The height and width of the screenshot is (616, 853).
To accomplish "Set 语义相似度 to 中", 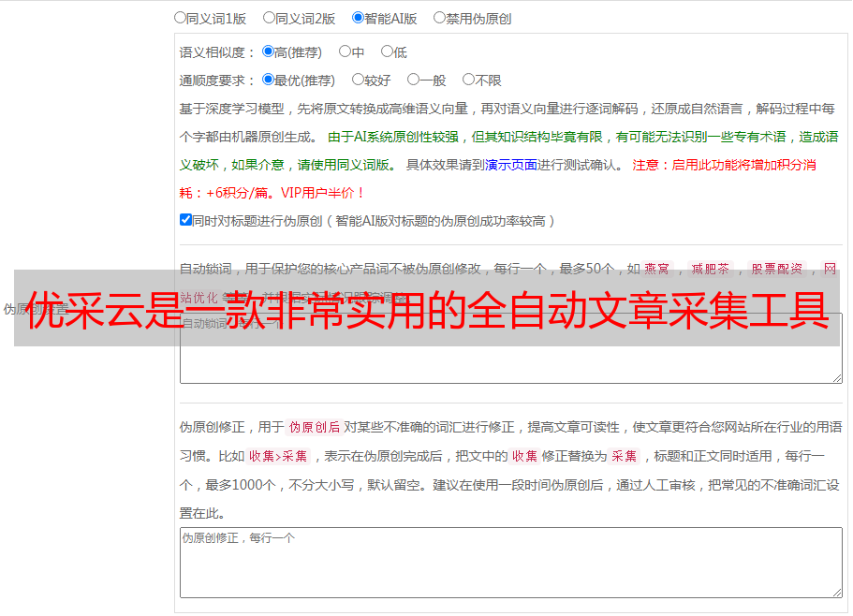I will 345,51.
